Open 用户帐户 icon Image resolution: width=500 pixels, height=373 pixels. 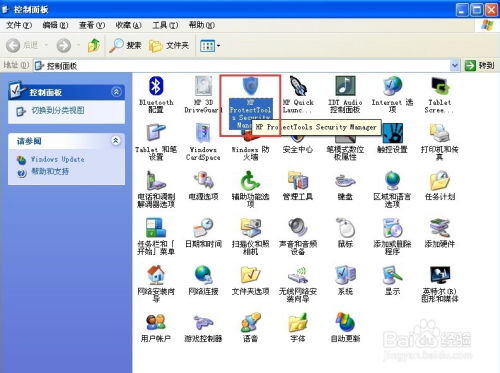pyautogui.click(x=156, y=322)
